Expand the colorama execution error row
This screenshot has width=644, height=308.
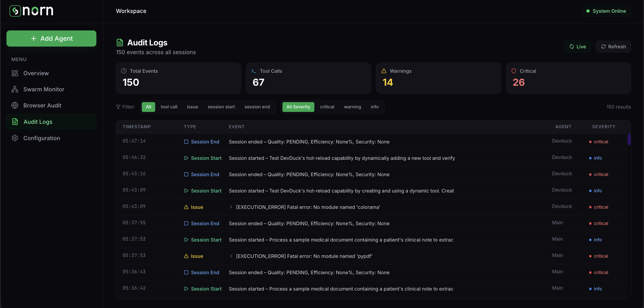(x=231, y=207)
